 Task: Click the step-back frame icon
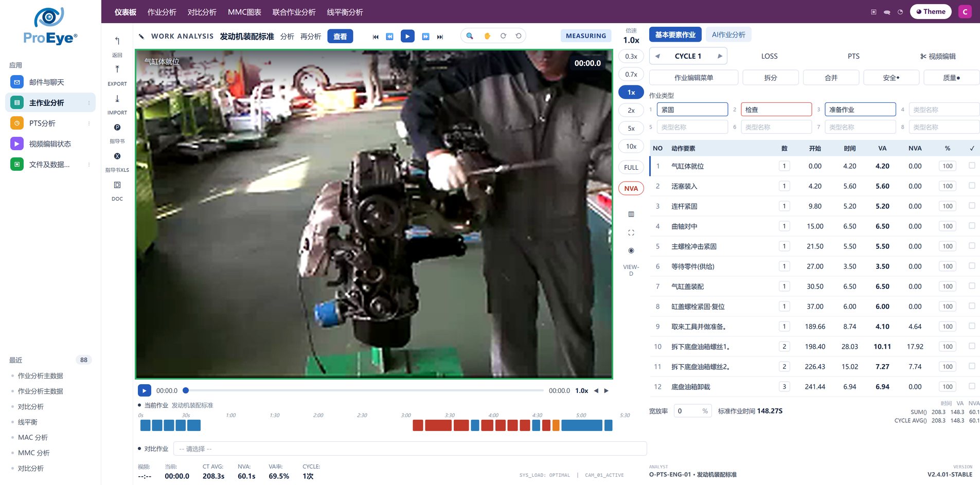click(x=389, y=37)
